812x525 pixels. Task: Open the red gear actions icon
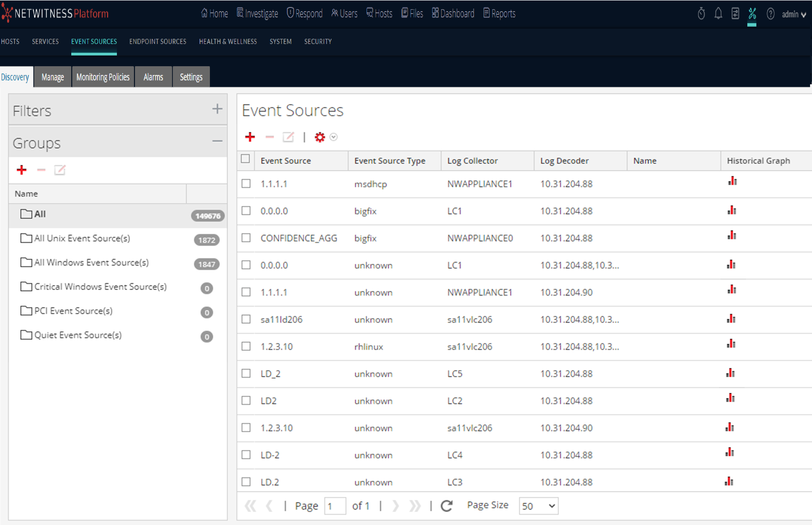(319, 137)
